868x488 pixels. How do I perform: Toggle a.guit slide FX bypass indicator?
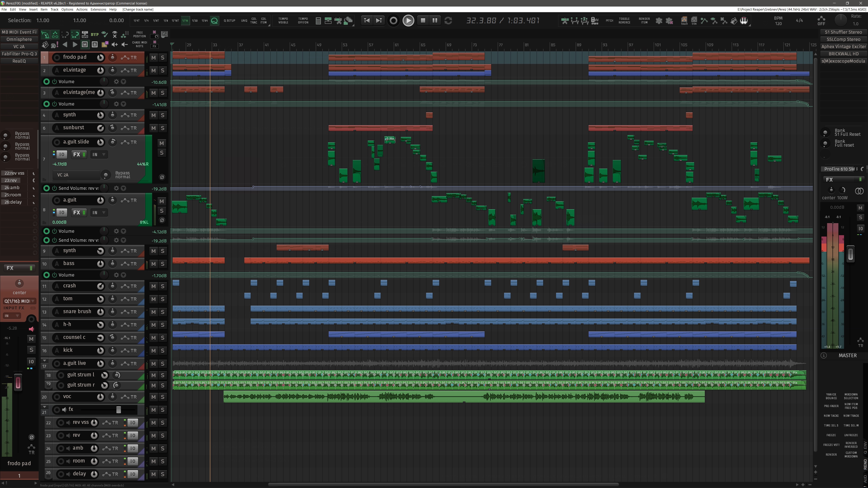[x=84, y=155]
